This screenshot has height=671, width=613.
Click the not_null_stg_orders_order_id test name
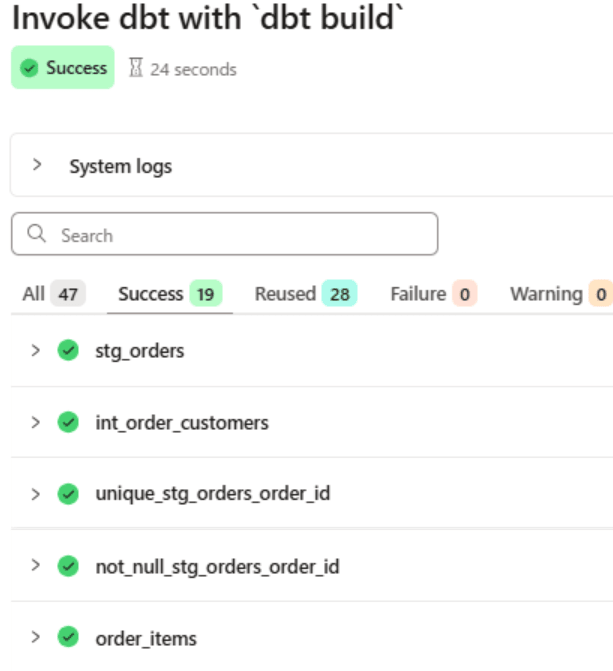(217, 567)
